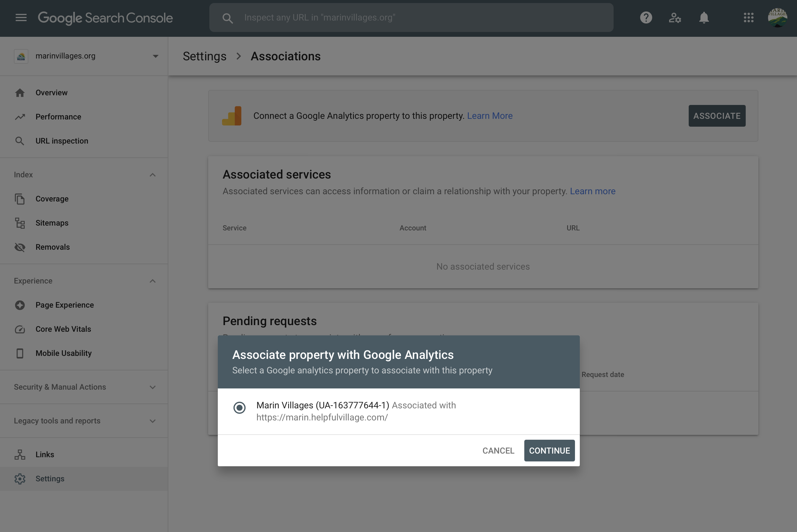This screenshot has width=797, height=532.
Task: Click the Inspect any URL search field
Action: coord(411,17)
